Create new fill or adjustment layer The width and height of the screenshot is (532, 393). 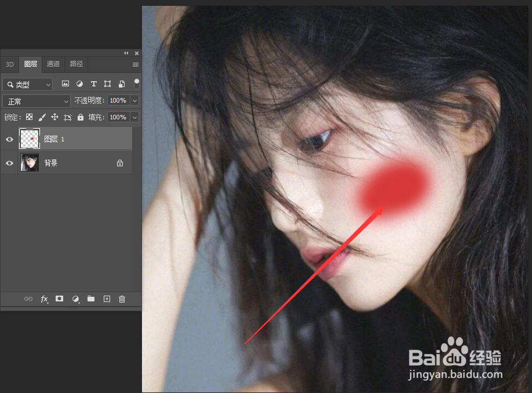tap(76, 299)
